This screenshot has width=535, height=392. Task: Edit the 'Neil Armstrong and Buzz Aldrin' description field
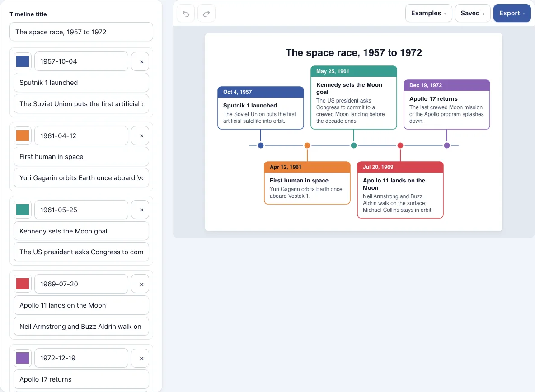click(81, 327)
